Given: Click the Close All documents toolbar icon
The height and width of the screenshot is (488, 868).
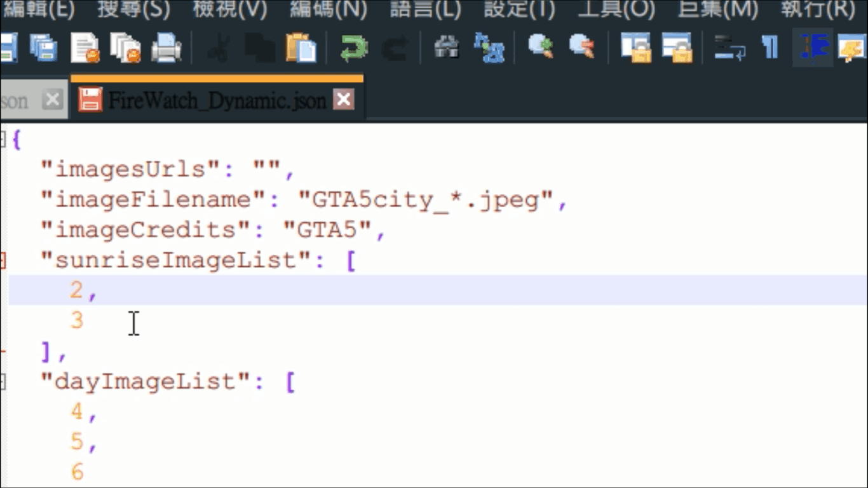Looking at the screenshot, I should click(x=125, y=48).
